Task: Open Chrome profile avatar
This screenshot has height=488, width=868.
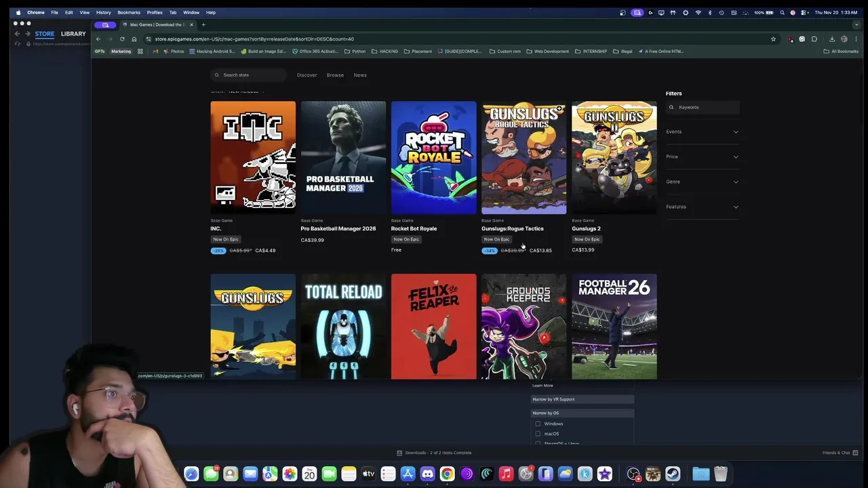Action: 844,39
